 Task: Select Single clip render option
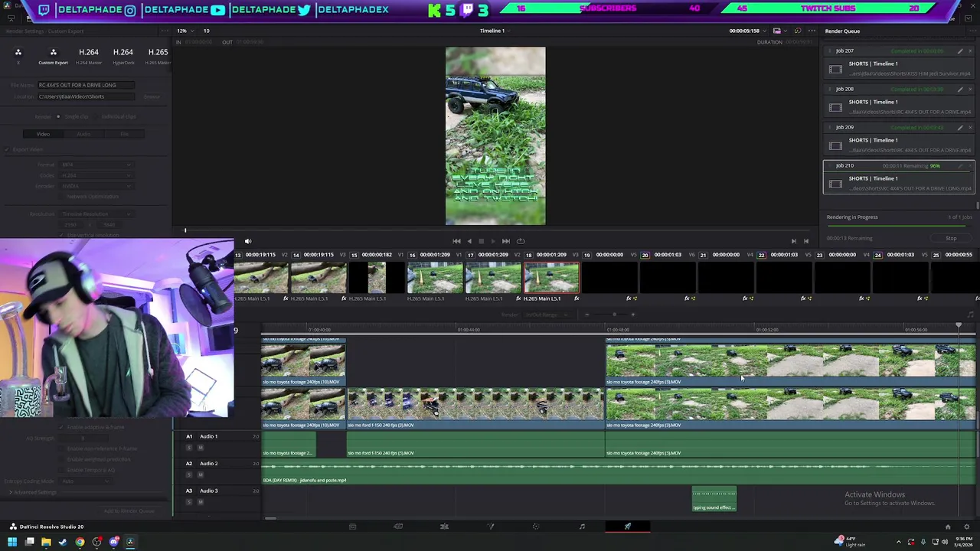pos(57,116)
